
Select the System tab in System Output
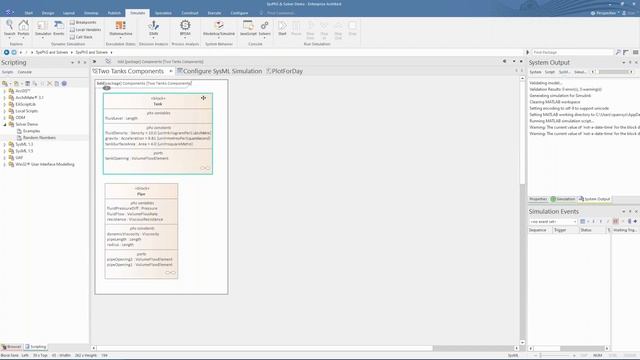tap(535, 72)
